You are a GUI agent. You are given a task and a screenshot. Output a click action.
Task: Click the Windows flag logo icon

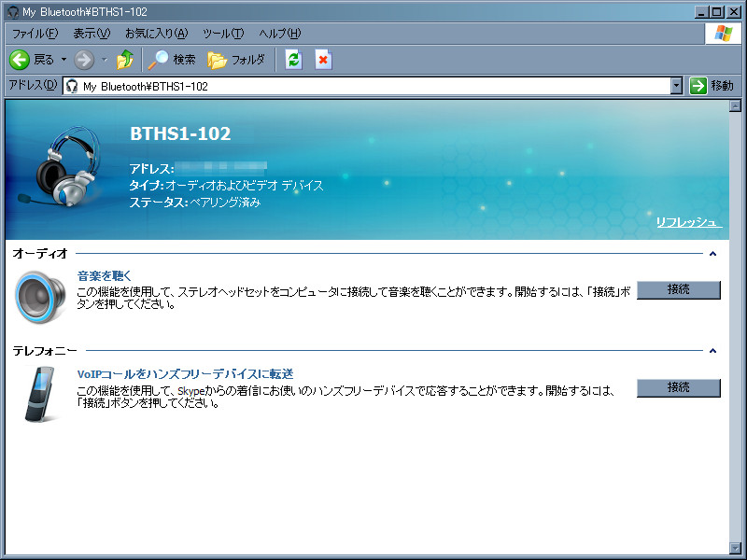click(723, 34)
